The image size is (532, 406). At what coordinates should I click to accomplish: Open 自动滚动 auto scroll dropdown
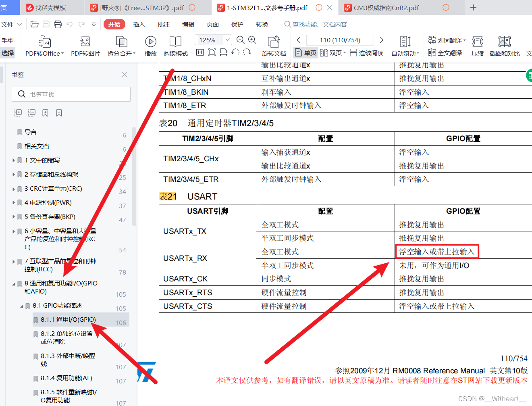tap(405, 46)
